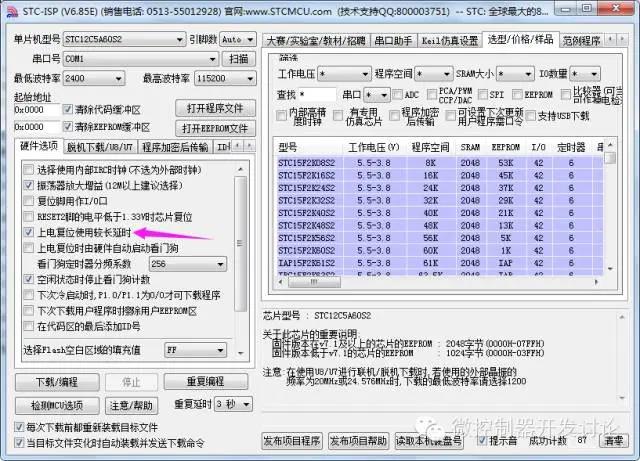Screen dimensions: 640x461
Task: Toggle 提示音 checkbox
Action: tap(482, 441)
